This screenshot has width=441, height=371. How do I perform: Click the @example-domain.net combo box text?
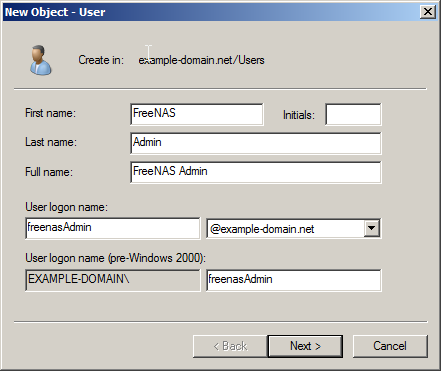(262, 229)
